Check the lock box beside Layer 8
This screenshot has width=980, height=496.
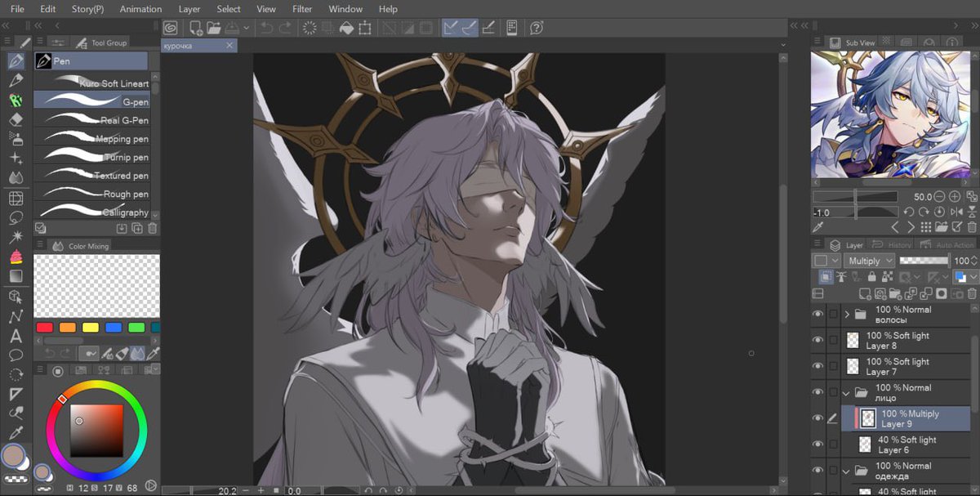coord(833,341)
